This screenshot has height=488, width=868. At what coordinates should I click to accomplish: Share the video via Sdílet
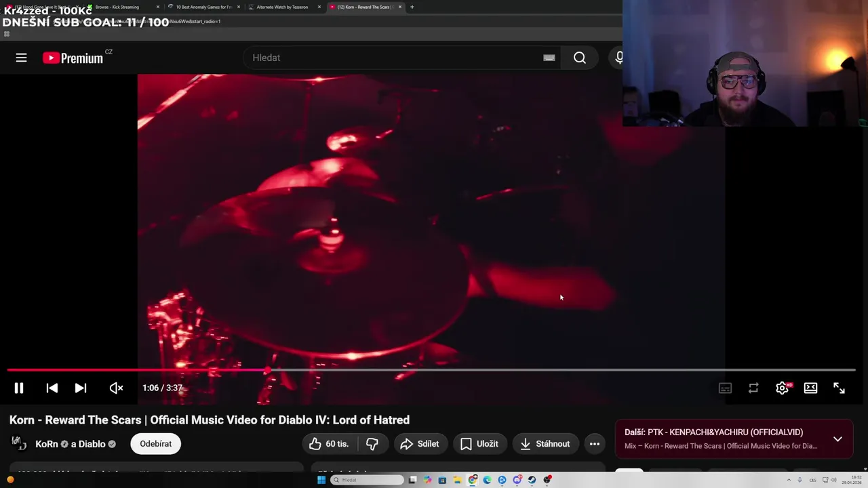(420, 444)
